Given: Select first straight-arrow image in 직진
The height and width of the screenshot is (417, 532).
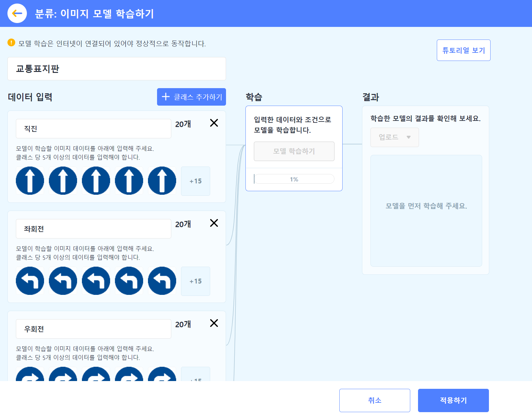Looking at the screenshot, I should [x=30, y=181].
